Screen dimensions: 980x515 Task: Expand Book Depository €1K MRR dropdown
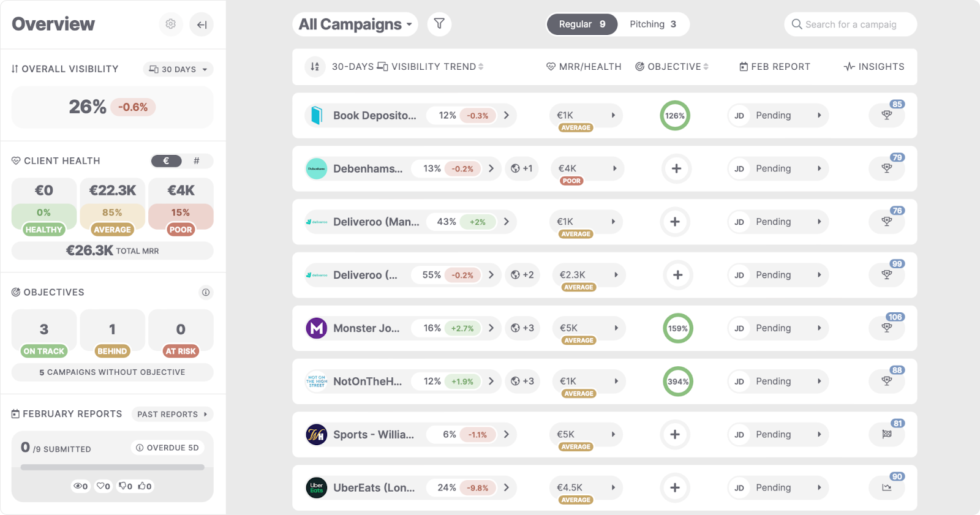pos(586,115)
